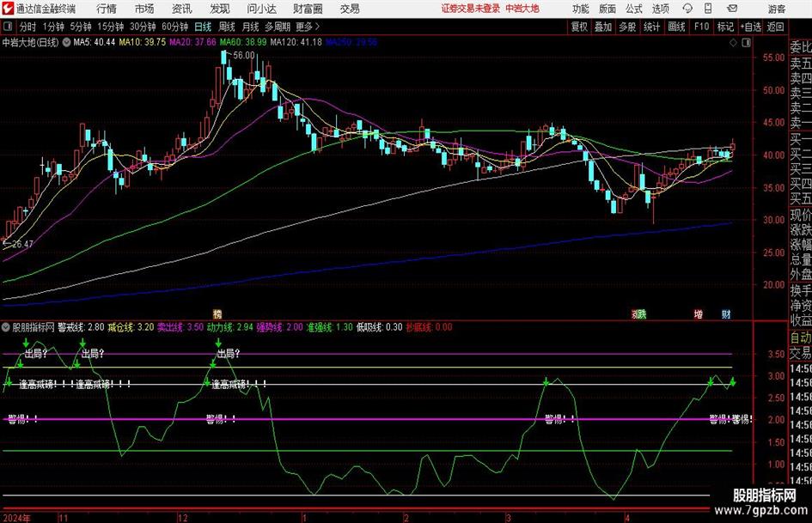Click the 榜 marker on the chart
812x523 pixels.
click(x=217, y=313)
